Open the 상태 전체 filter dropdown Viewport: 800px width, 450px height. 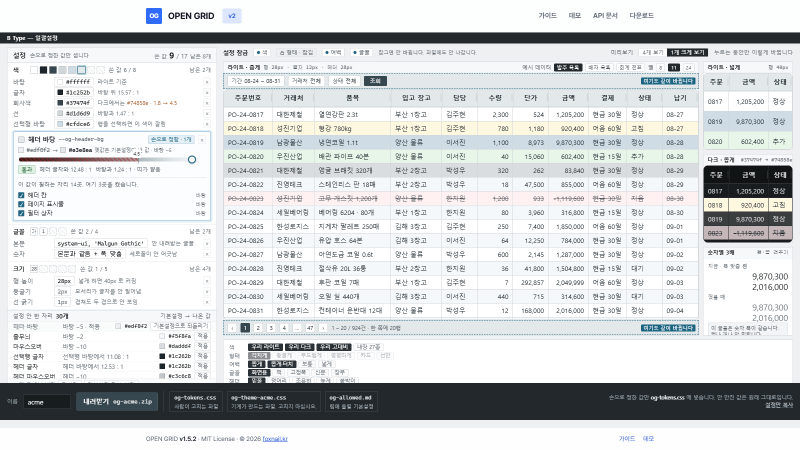point(344,81)
